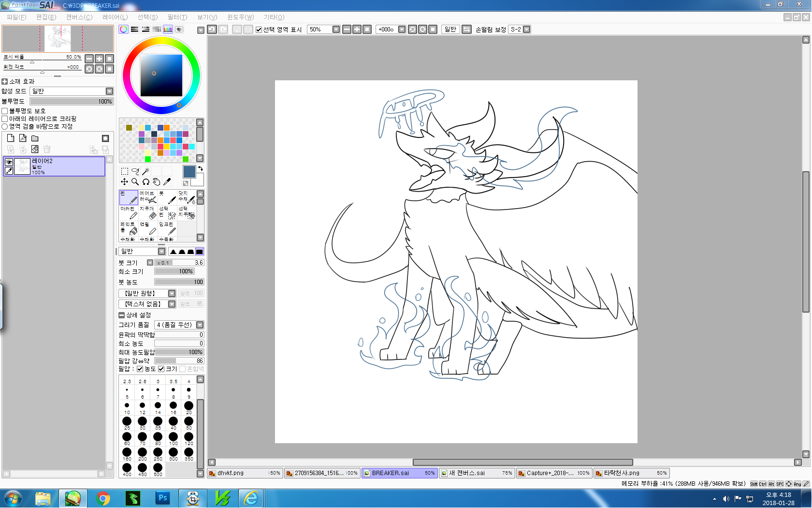
Task: Expand the 소재 효과 section
Action: pyautogui.click(x=5, y=82)
